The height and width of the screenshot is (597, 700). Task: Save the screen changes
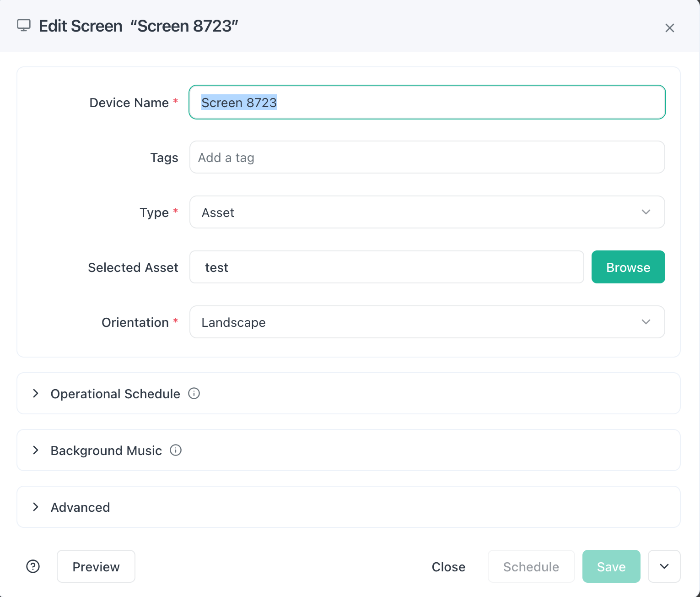point(611,566)
